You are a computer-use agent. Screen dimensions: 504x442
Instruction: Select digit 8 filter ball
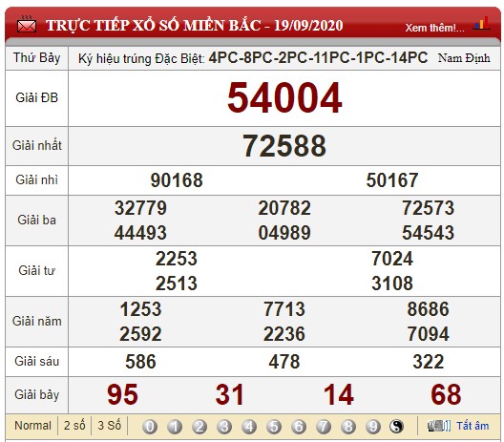[348, 427]
